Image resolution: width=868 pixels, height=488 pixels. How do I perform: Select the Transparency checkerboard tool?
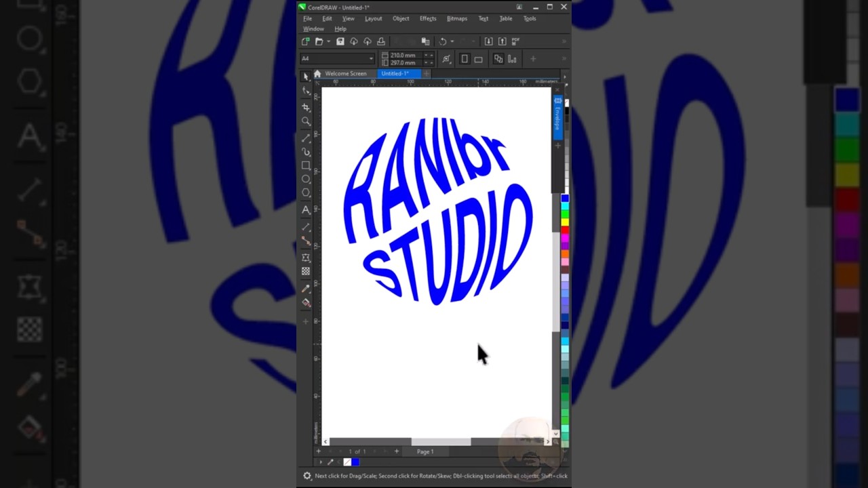click(306, 271)
